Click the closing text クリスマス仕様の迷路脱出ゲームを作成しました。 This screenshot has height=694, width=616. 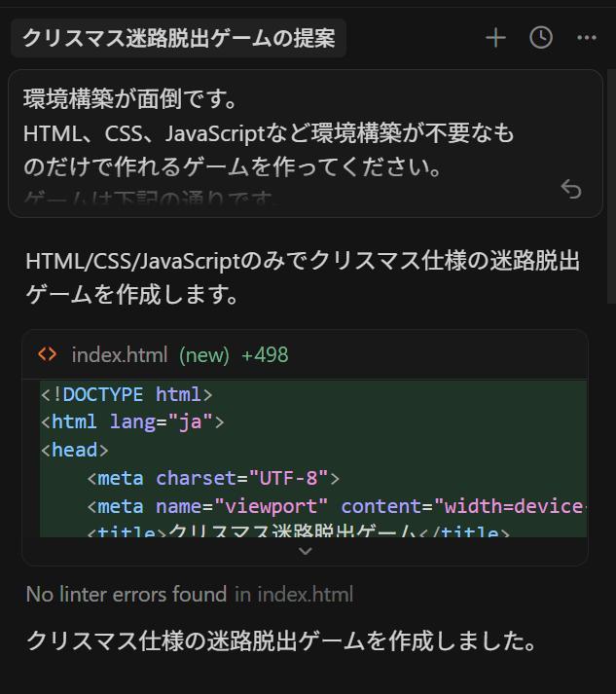point(282,640)
